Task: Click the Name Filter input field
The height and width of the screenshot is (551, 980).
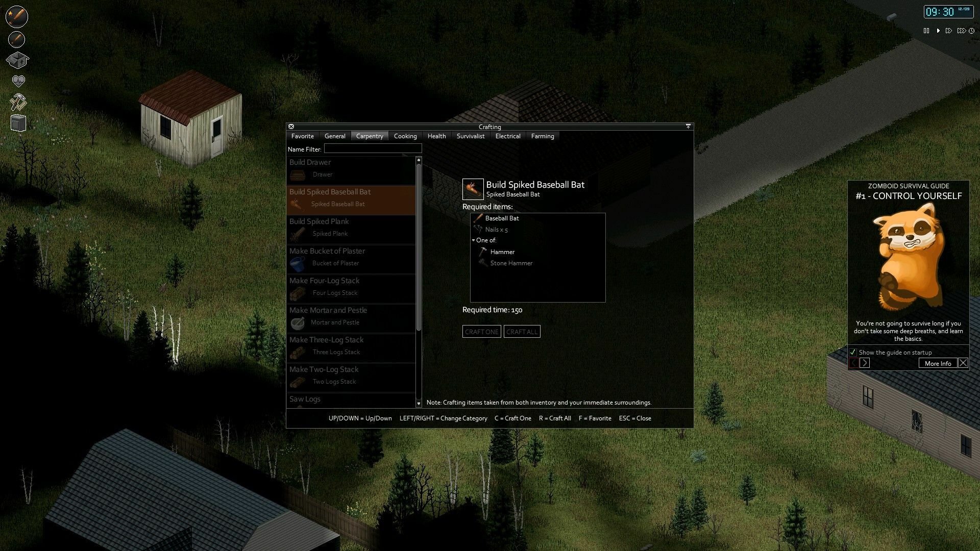Action: click(x=373, y=148)
